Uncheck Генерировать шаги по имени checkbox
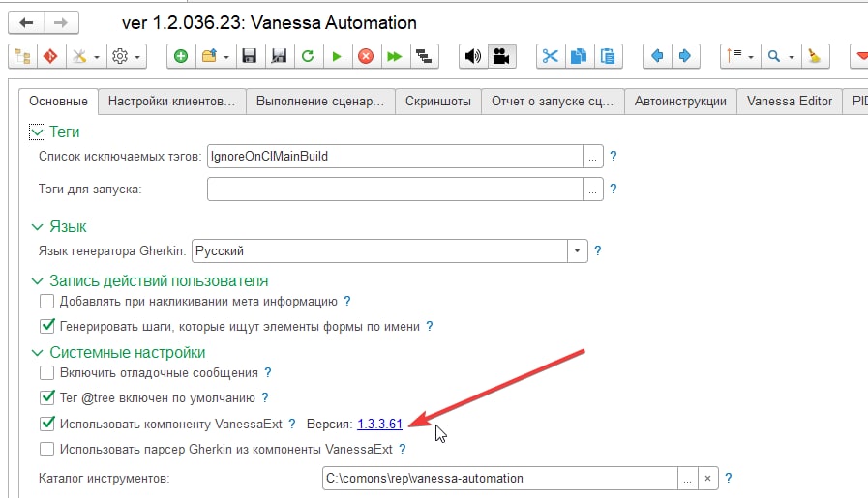Screen dimensions: 868x498 tap(47, 326)
